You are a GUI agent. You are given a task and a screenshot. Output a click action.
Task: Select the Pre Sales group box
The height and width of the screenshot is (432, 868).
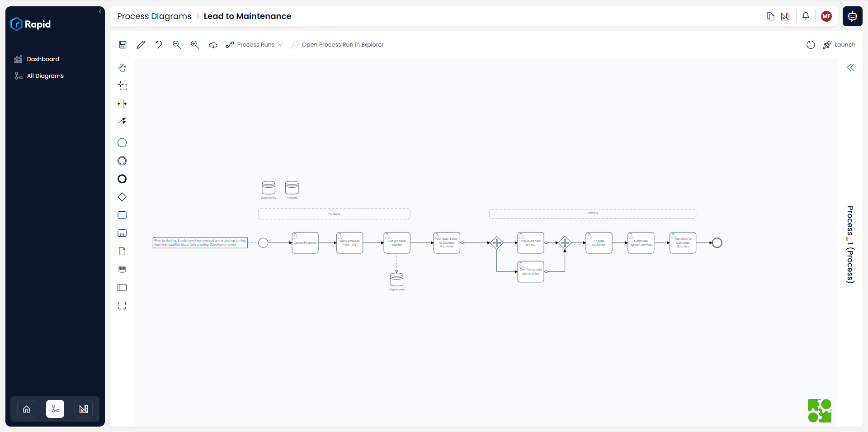[x=334, y=214]
